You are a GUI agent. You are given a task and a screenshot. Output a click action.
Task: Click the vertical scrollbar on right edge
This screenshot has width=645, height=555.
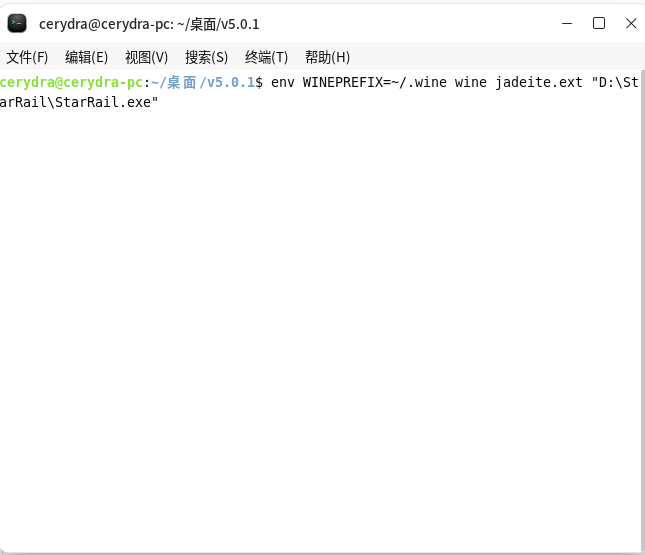[641, 300]
